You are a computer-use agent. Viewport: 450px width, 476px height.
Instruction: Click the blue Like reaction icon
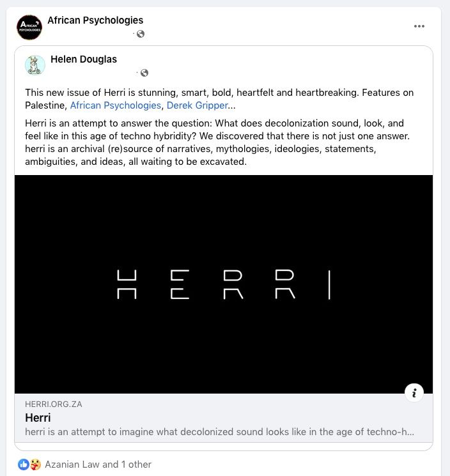[x=24, y=464]
